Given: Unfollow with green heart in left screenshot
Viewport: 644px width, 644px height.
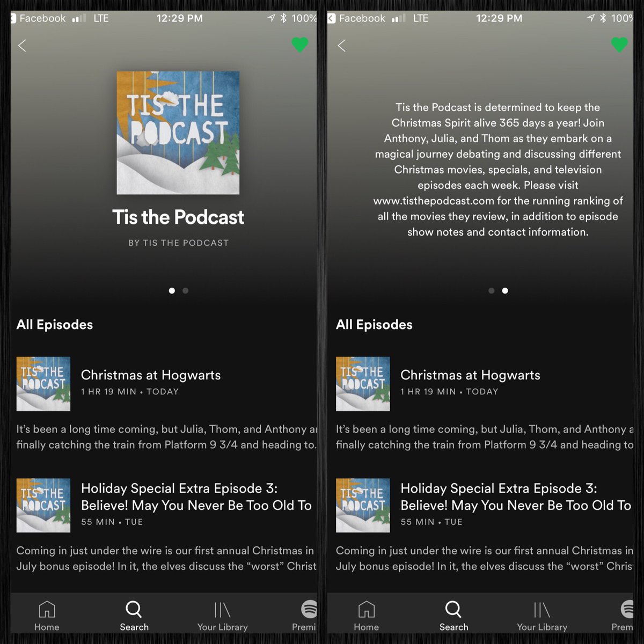Looking at the screenshot, I should pyautogui.click(x=300, y=45).
